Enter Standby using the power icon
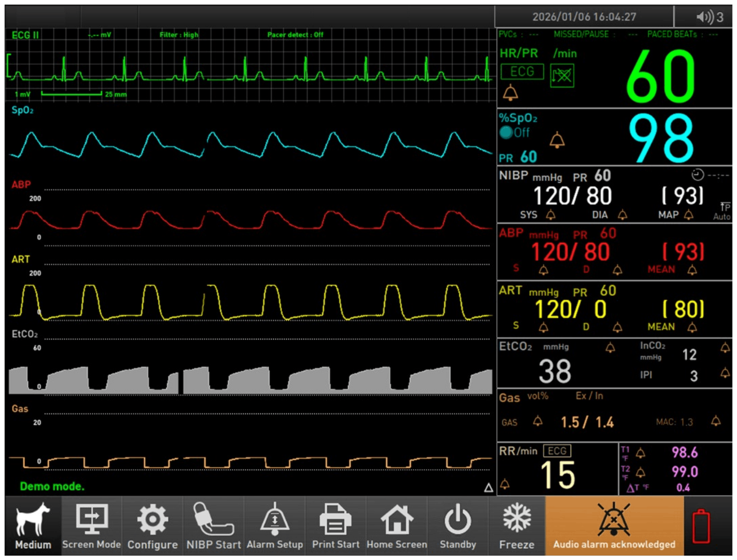The width and height of the screenshot is (737, 560). point(458,525)
